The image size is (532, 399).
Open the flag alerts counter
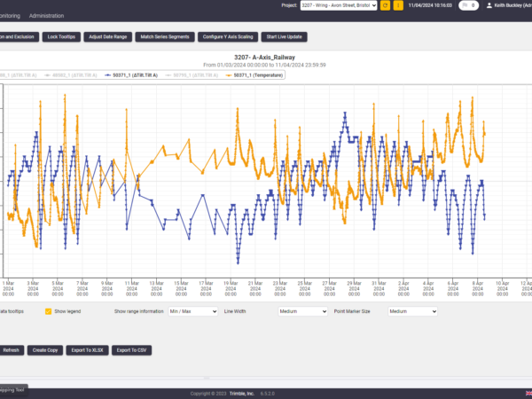pyautogui.click(x=468, y=5)
